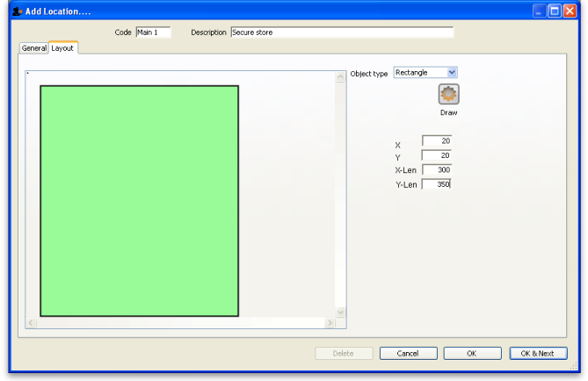Select the green rectangle on the canvas
The height and width of the screenshot is (381, 588).
click(x=139, y=200)
